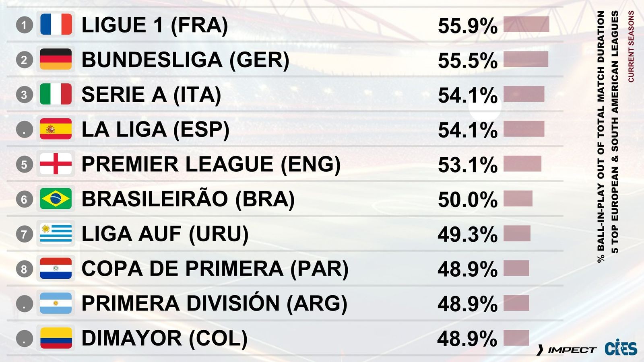Select the Colombia flag beside Dimayor
This screenshot has height=362, width=644.
(x=56, y=338)
